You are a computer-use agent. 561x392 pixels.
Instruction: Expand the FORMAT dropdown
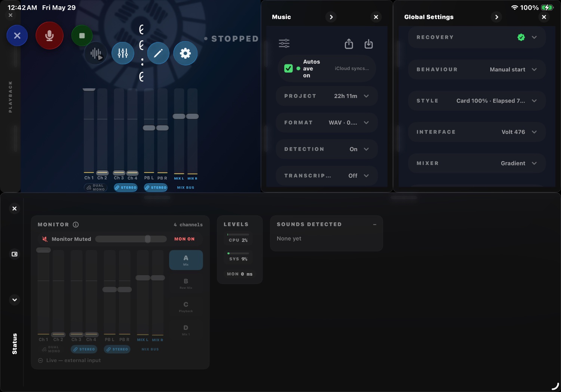click(327, 123)
